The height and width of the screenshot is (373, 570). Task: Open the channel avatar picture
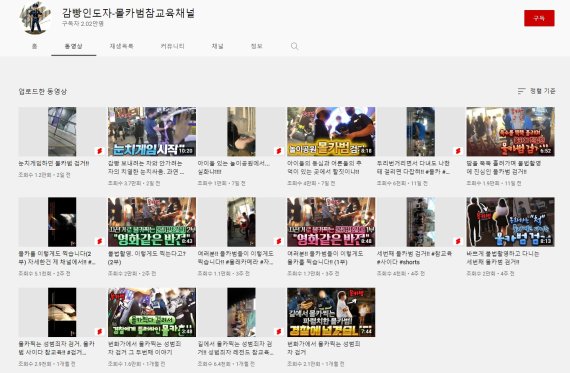pyautogui.click(x=35, y=17)
